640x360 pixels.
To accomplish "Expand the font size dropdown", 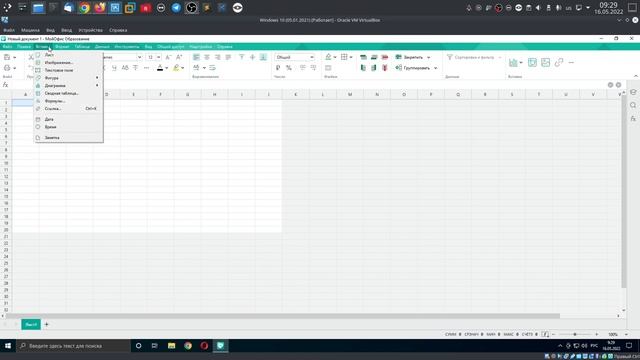I will tap(158, 57).
